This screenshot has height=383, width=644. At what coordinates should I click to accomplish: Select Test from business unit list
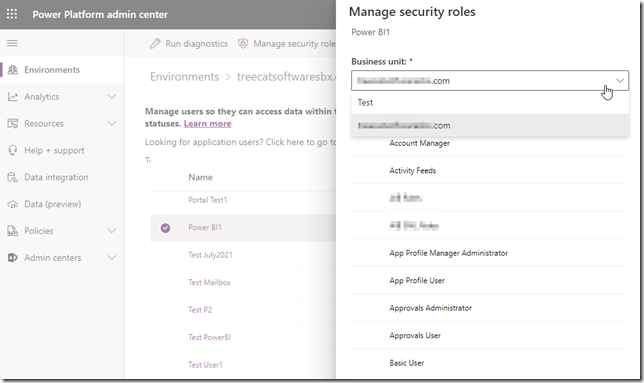click(490, 103)
